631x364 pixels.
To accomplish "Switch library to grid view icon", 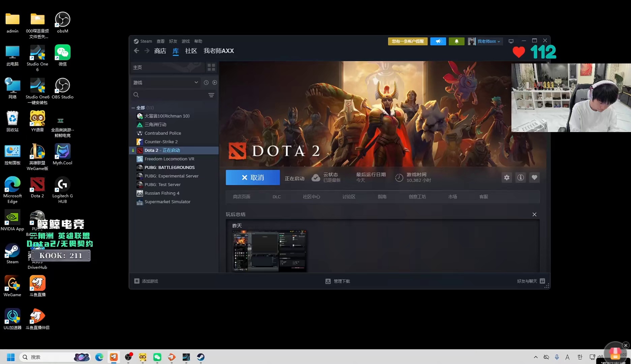I will click(x=211, y=67).
